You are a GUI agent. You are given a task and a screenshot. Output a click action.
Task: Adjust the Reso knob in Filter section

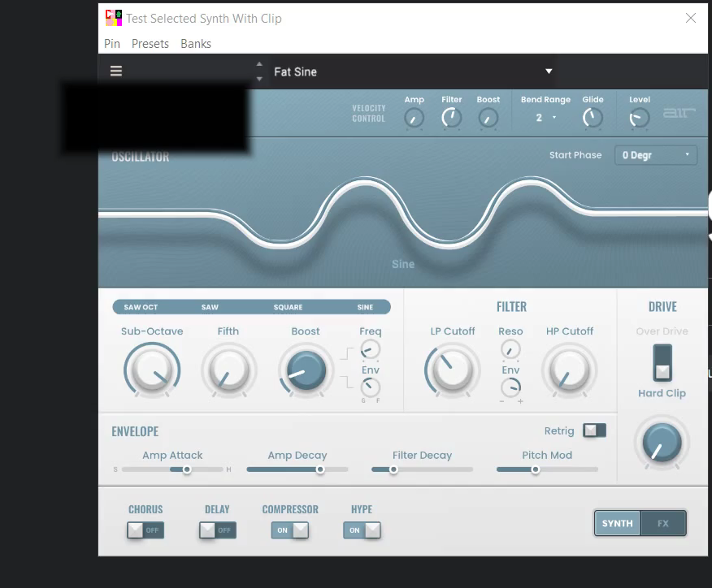click(510, 349)
